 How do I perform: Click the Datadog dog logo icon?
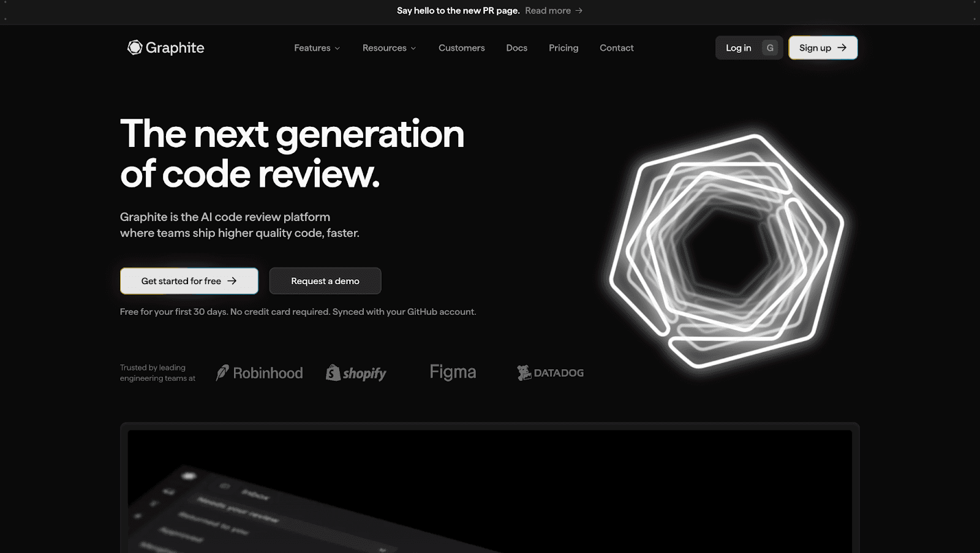click(524, 372)
